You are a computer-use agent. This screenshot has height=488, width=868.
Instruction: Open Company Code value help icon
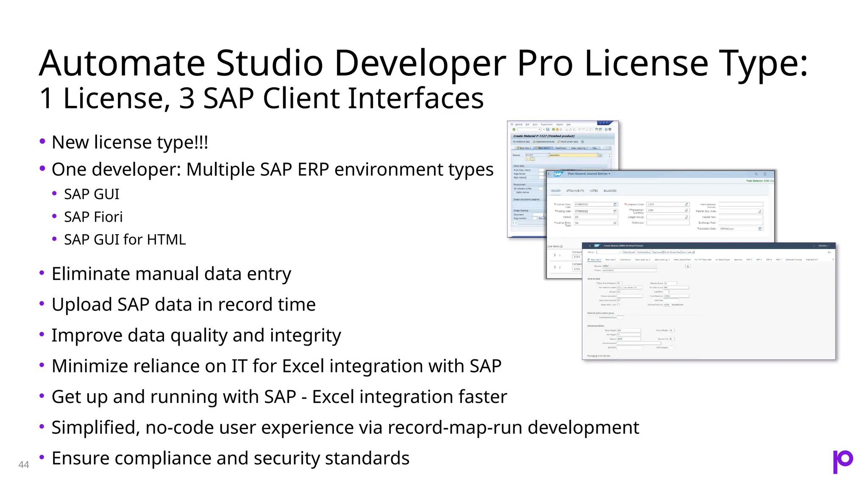[x=687, y=205]
